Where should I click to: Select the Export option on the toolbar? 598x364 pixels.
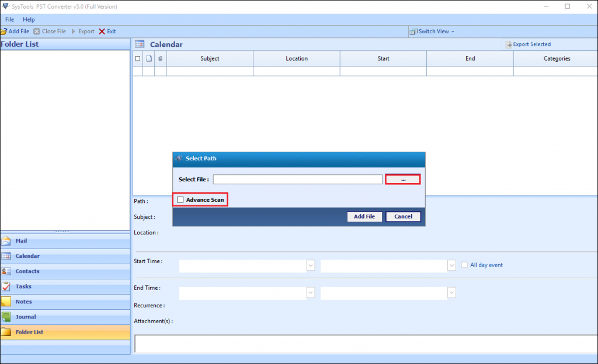click(84, 31)
